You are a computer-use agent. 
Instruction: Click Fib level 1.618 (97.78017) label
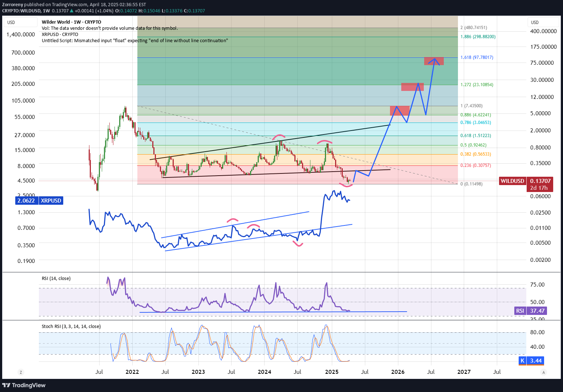[x=477, y=57]
